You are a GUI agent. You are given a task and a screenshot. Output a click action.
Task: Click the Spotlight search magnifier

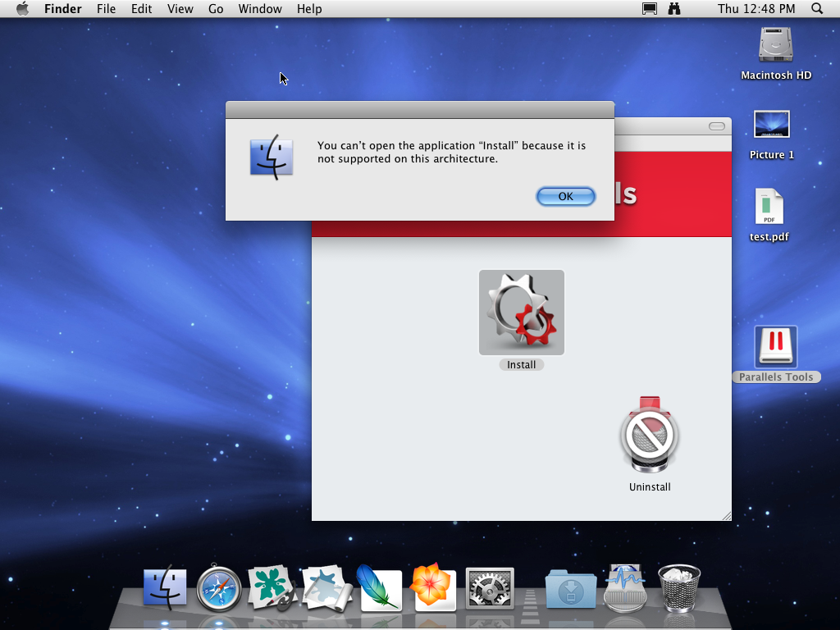click(x=817, y=8)
